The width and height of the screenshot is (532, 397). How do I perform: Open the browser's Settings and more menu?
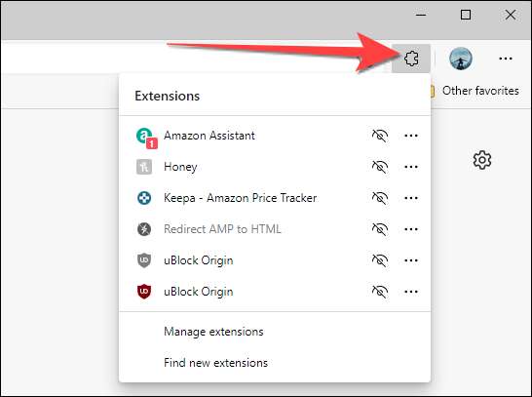pyautogui.click(x=506, y=59)
